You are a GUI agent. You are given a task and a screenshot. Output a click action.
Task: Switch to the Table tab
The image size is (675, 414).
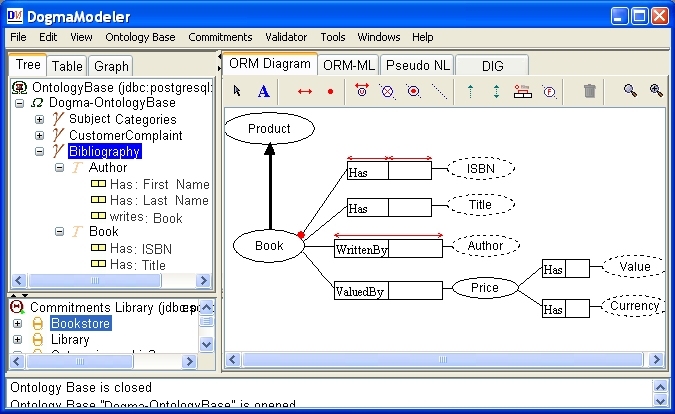click(67, 66)
